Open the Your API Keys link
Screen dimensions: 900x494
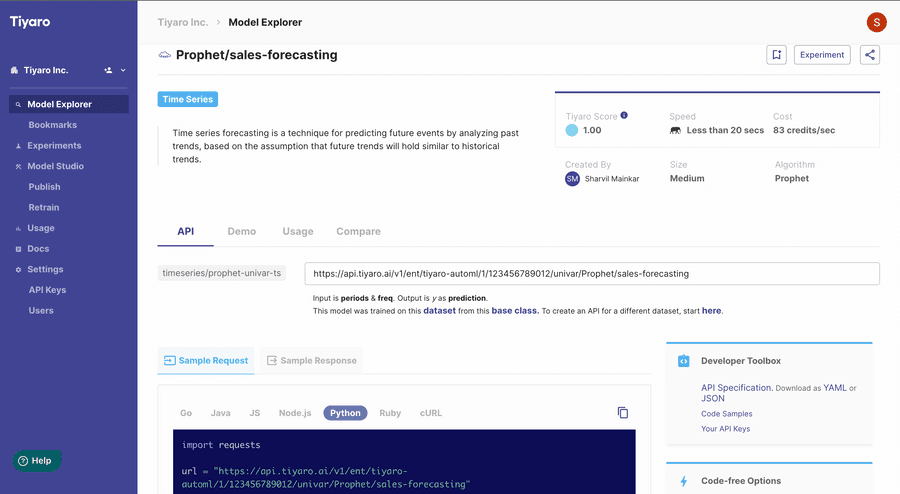[x=726, y=429]
